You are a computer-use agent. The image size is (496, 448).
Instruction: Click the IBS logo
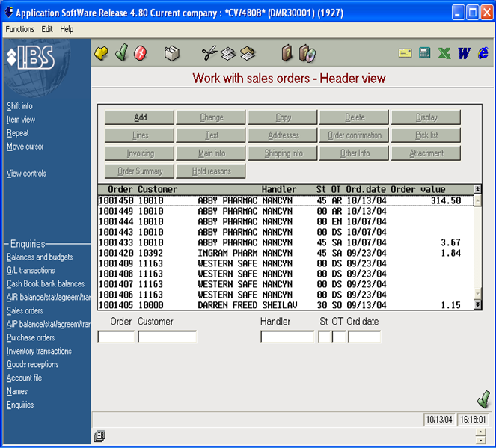click(x=31, y=58)
